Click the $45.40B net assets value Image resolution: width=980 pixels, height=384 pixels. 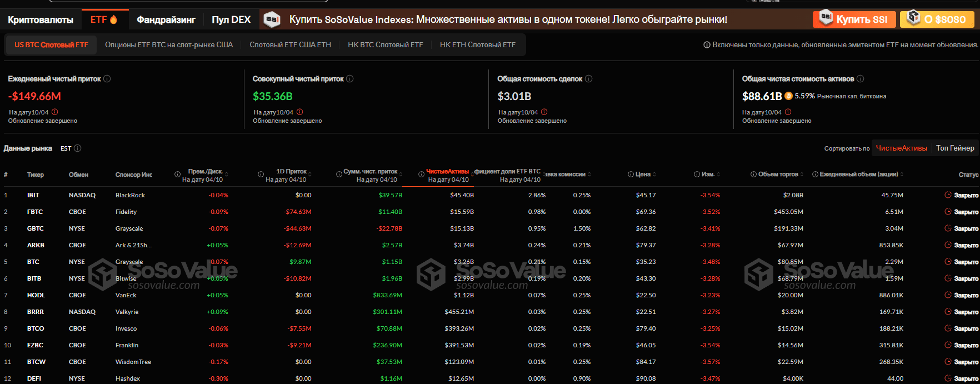coord(462,195)
